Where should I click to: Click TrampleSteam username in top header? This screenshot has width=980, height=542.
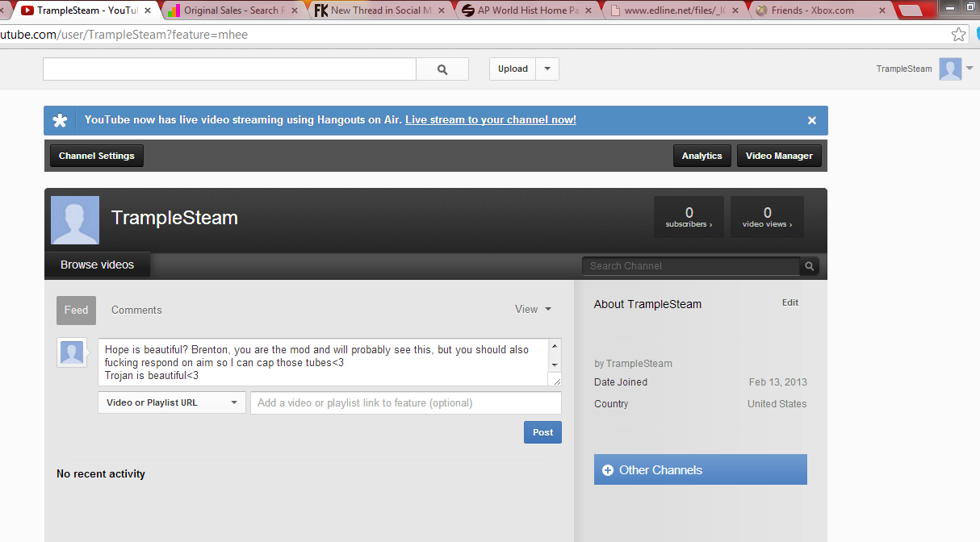click(904, 69)
